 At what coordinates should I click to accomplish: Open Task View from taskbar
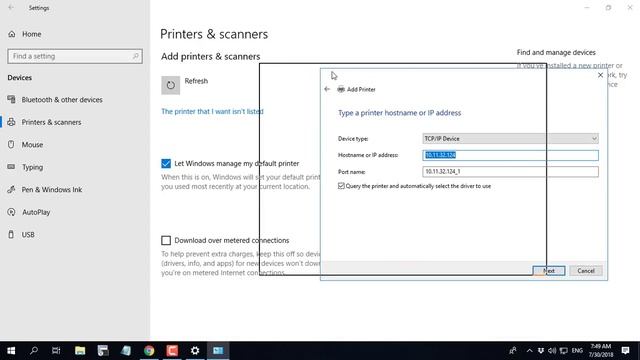[56, 351]
